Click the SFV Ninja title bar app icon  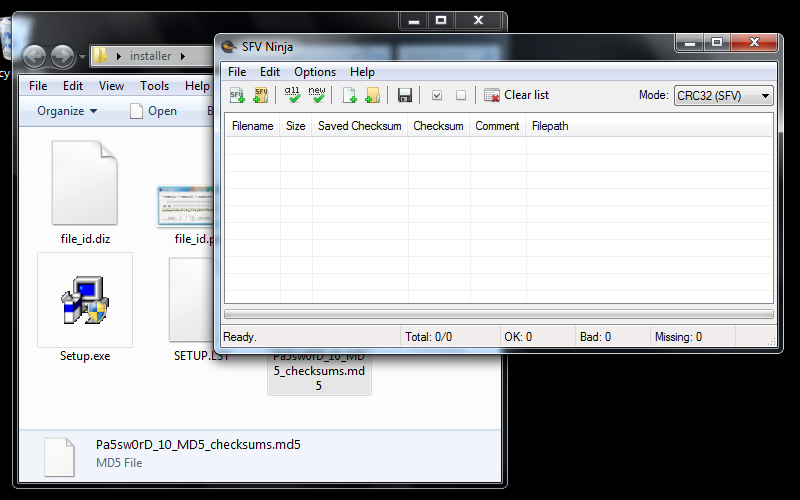(x=229, y=46)
